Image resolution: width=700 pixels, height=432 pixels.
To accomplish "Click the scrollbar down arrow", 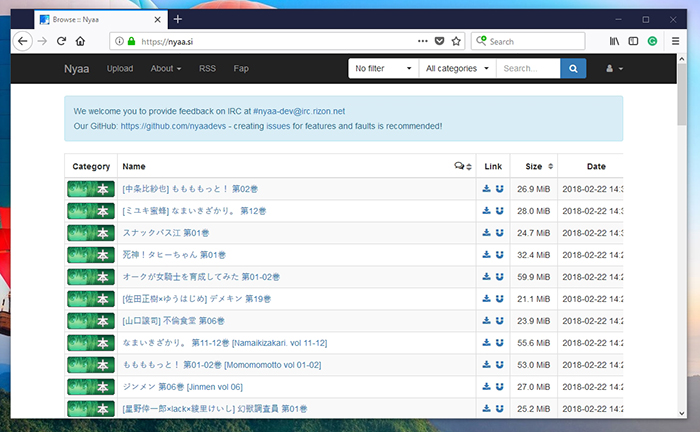I will coord(682,413).
